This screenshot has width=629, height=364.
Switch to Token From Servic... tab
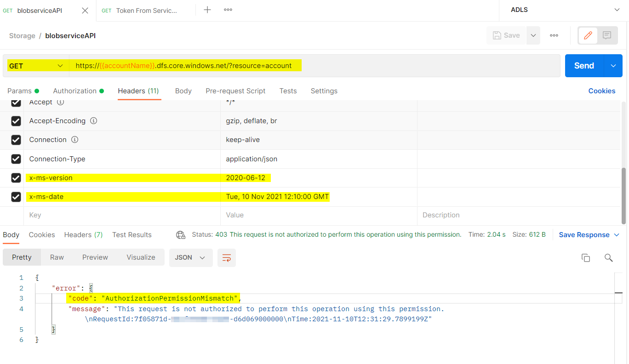click(146, 10)
